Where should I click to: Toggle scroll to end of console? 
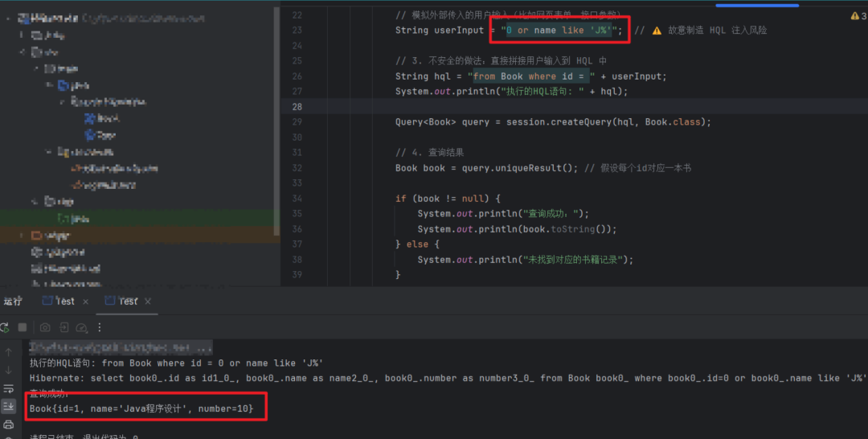click(8, 406)
